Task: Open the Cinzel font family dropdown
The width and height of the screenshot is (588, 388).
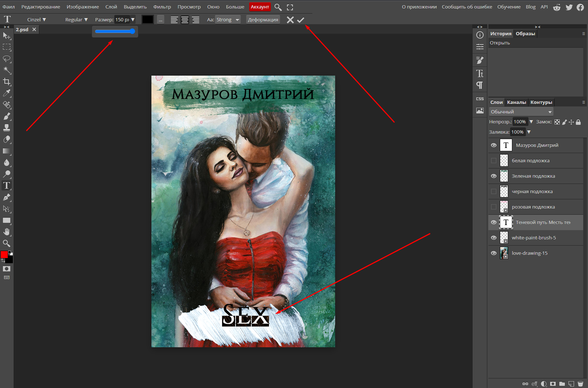Action: [x=36, y=20]
